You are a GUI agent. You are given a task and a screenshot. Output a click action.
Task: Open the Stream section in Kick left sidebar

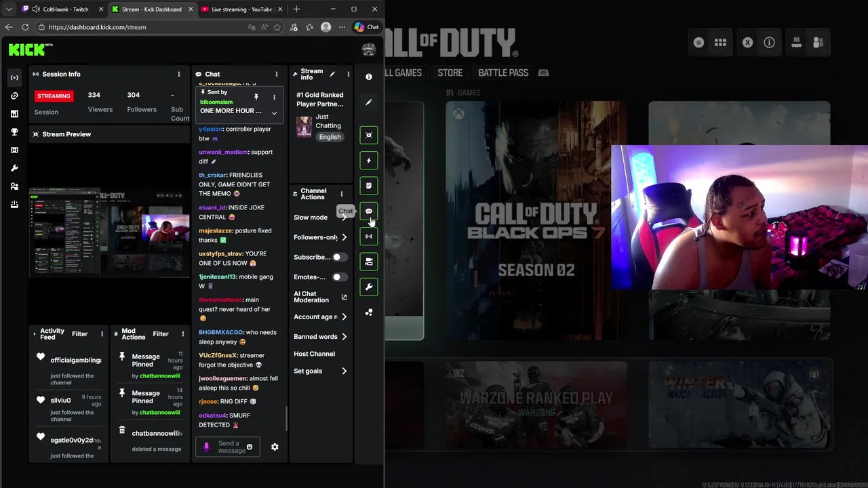coord(14,77)
